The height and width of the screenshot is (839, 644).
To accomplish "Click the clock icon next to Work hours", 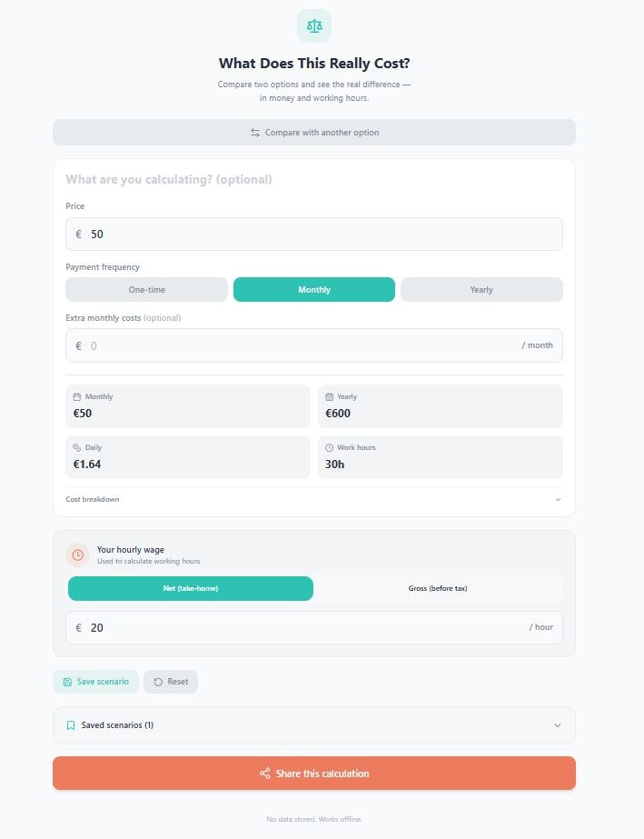I will point(328,447).
